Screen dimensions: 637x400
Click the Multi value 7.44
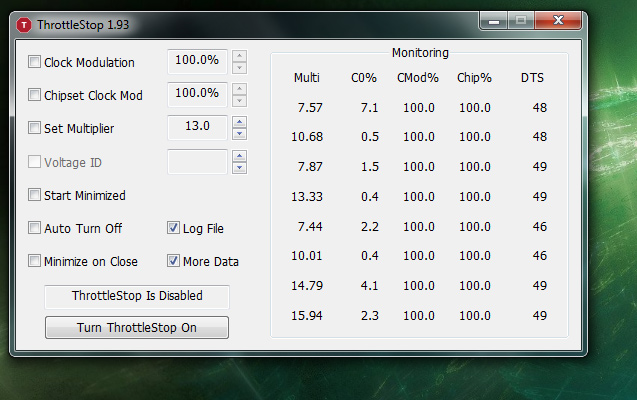click(x=310, y=226)
